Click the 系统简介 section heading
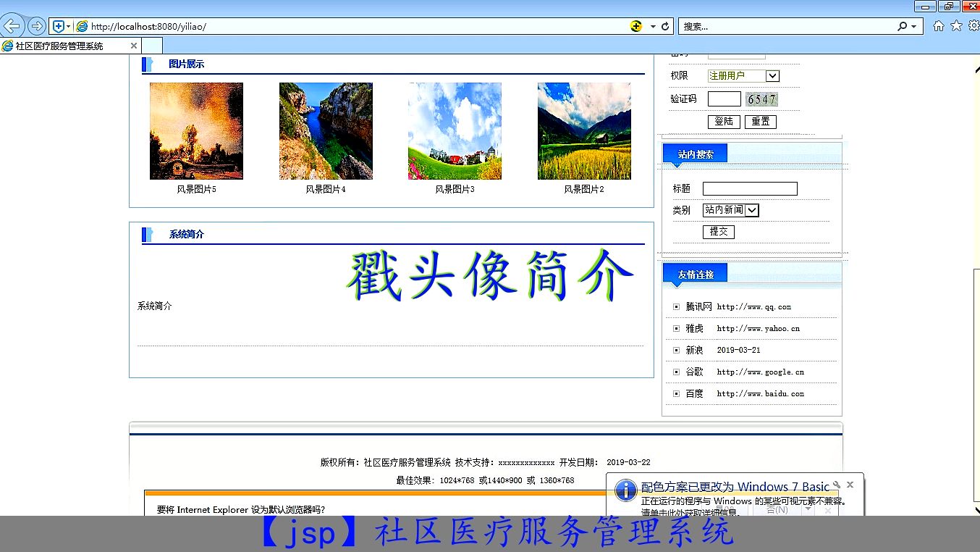 pyautogui.click(x=187, y=235)
